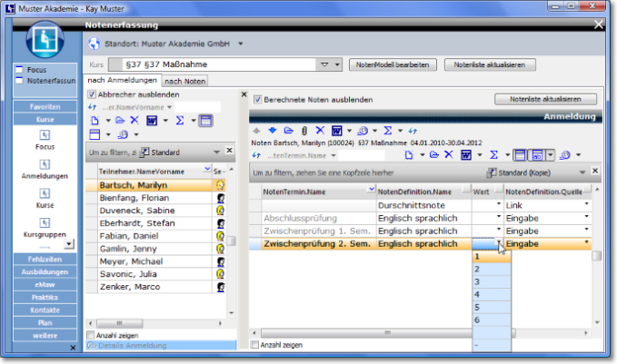Click Notenliste aktualisieren button above Anmeldung
This screenshot has width=617, height=364.
click(545, 99)
